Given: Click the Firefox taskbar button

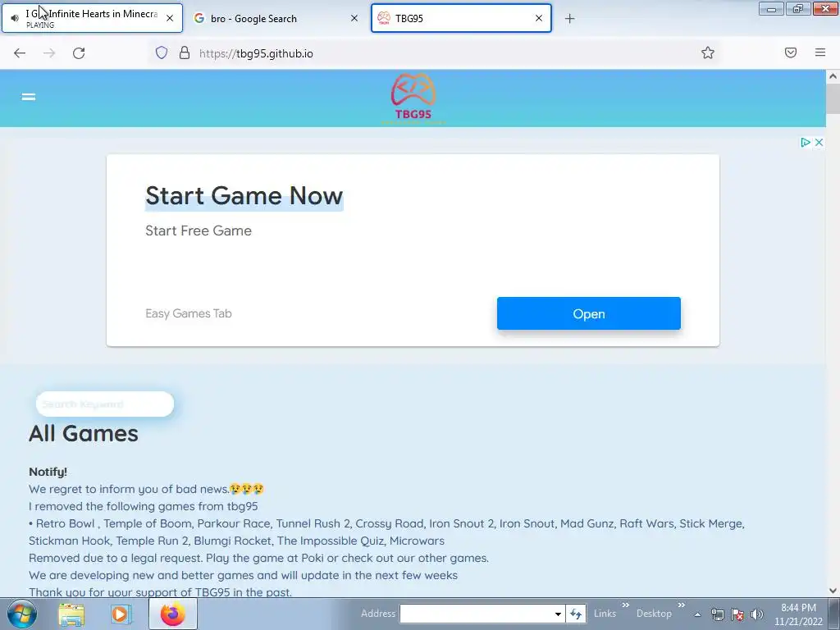Looking at the screenshot, I should (x=172, y=614).
